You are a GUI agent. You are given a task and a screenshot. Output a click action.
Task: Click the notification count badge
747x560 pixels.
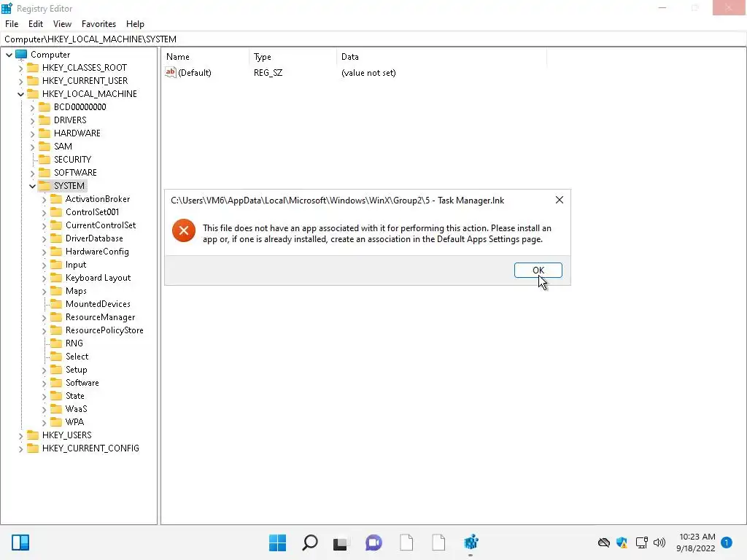point(727,542)
